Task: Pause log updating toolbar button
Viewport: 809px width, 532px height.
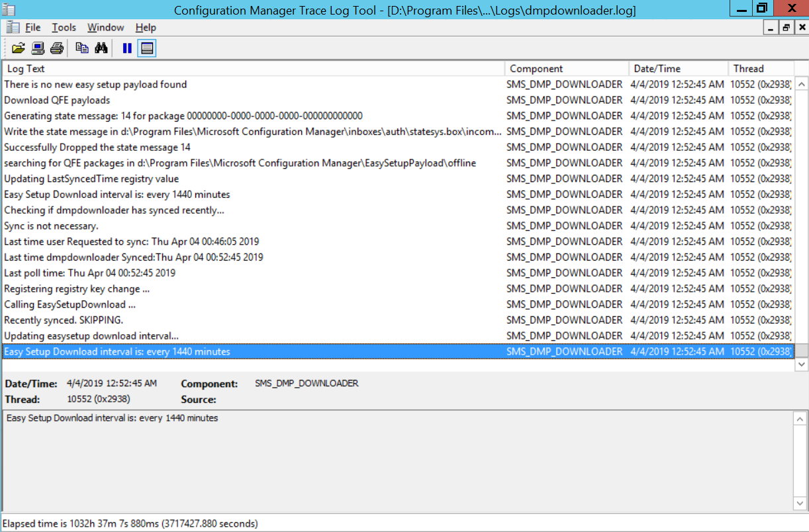Action: point(127,48)
